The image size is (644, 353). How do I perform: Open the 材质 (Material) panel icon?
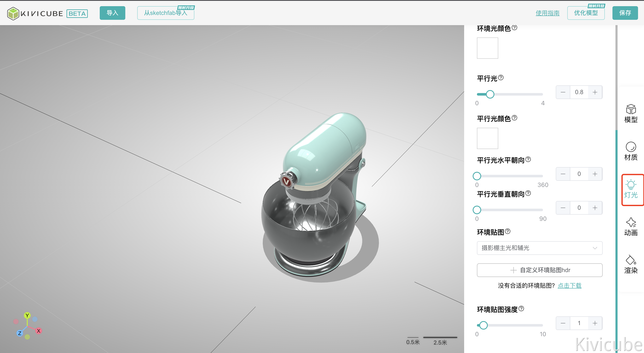631,151
